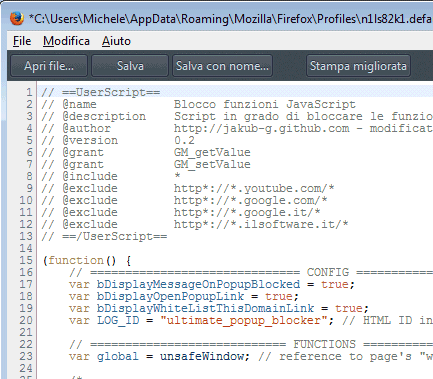
Task: Click the unsafeWindow identifier on line 23
Action: (x=202, y=356)
